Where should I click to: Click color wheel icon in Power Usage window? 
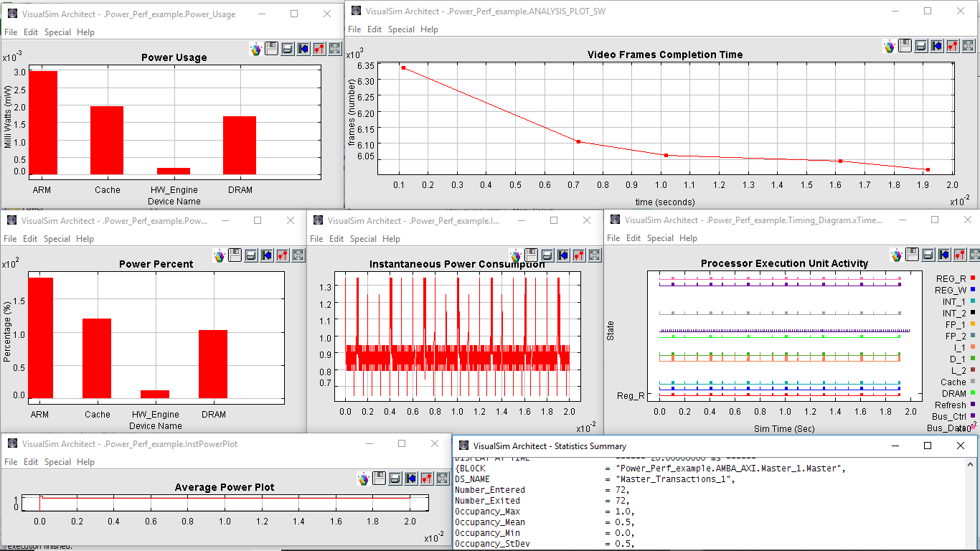tap(255, 49)
